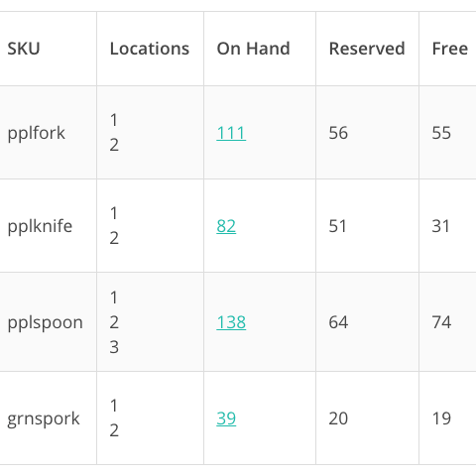This screenshot has height=476, width=476.
Task: Open the 39 on-hand link for grnspork
Action: 226,418
